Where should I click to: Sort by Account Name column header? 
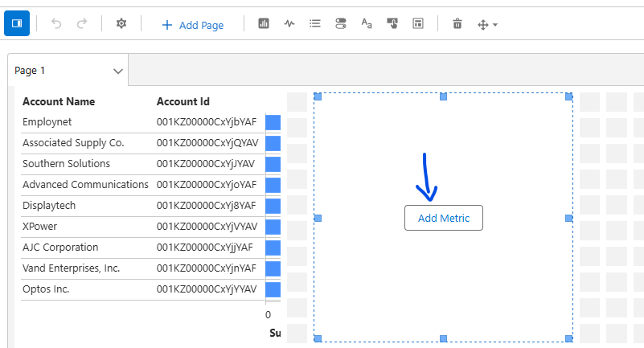coord(59,101)
